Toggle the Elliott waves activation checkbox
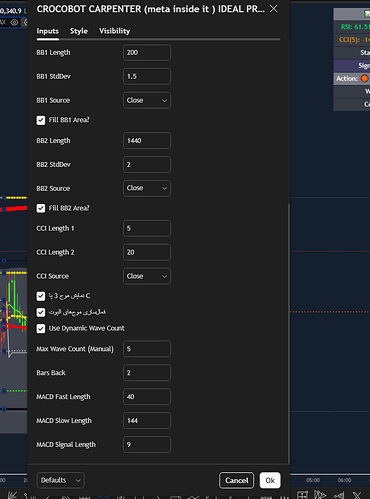 pos(41,312)
